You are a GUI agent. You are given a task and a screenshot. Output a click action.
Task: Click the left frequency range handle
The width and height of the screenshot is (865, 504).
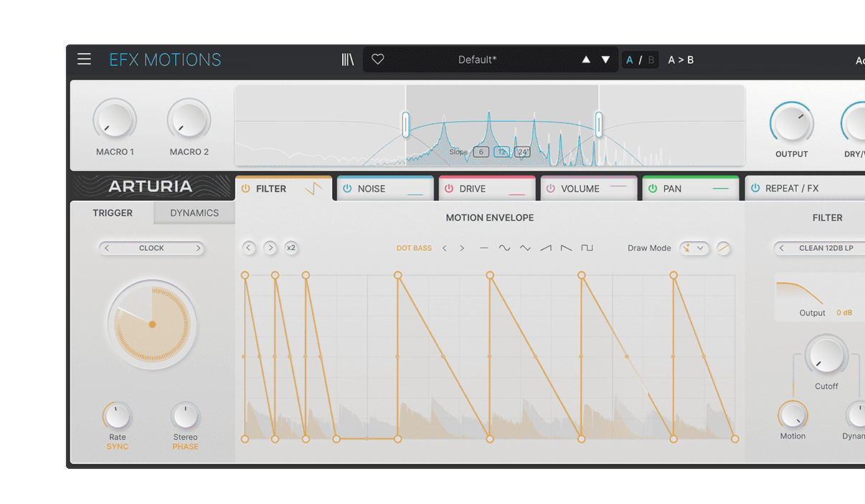point(405,125)
